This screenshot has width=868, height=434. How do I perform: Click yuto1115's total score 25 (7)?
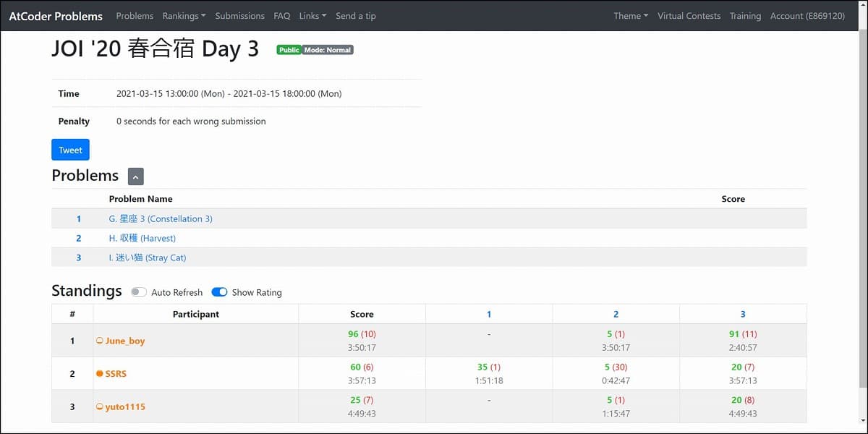point(362,401)
